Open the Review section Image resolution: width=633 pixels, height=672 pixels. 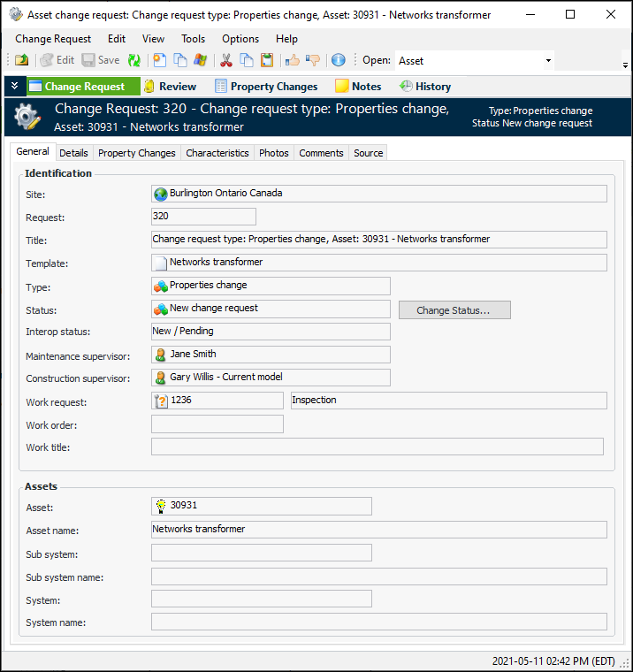(170, 87)
